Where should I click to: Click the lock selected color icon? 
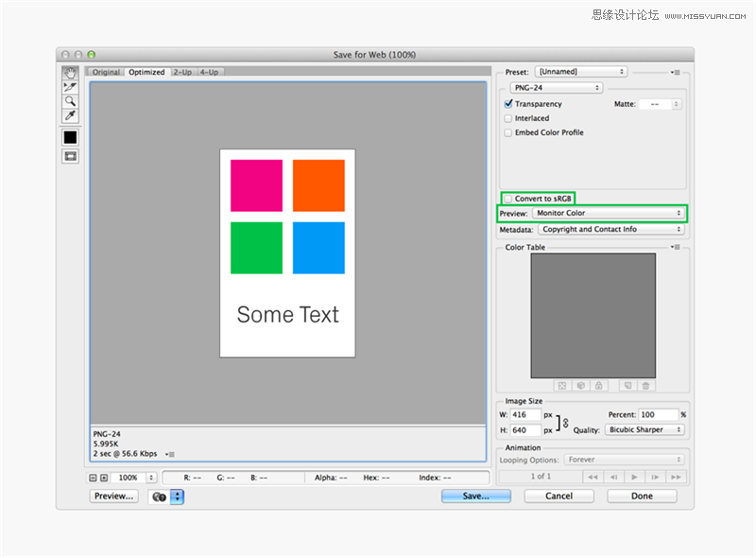[598, 386]
